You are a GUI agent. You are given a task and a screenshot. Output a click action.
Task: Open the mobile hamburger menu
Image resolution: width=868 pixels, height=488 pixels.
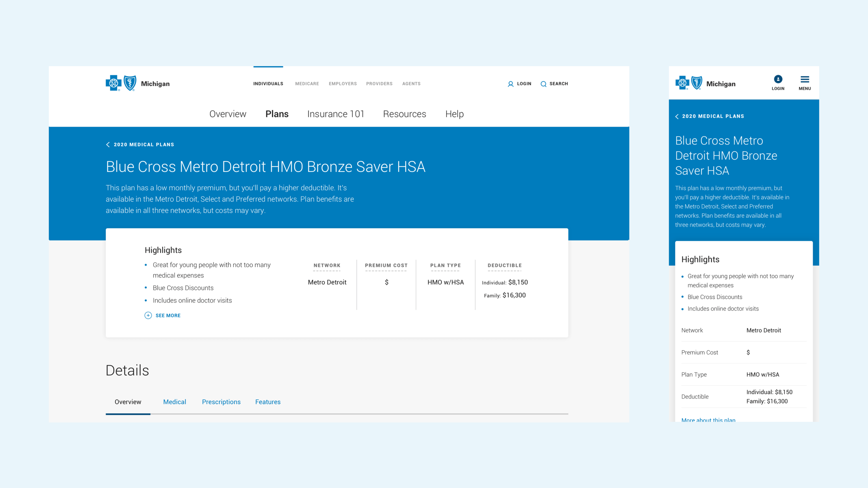(805, 80)
